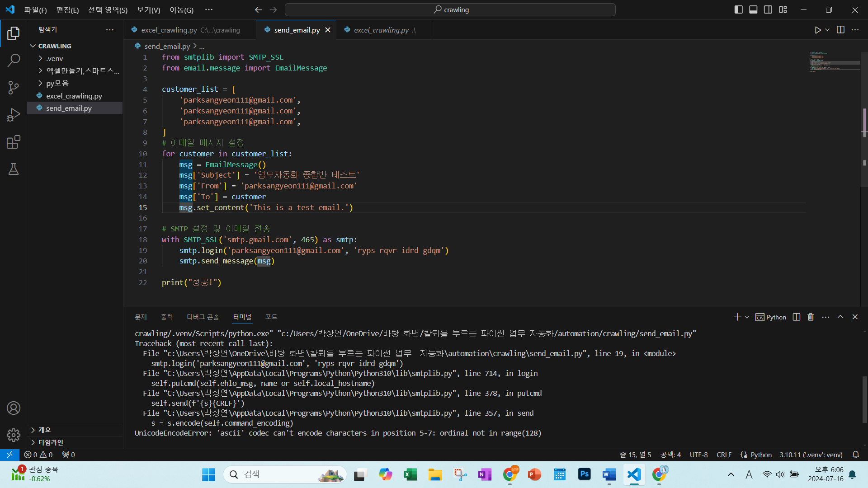Image resolution: width=868 pixels, height=488 pixels.
Task: Open the Testing flask view
Action: [14, 169]
